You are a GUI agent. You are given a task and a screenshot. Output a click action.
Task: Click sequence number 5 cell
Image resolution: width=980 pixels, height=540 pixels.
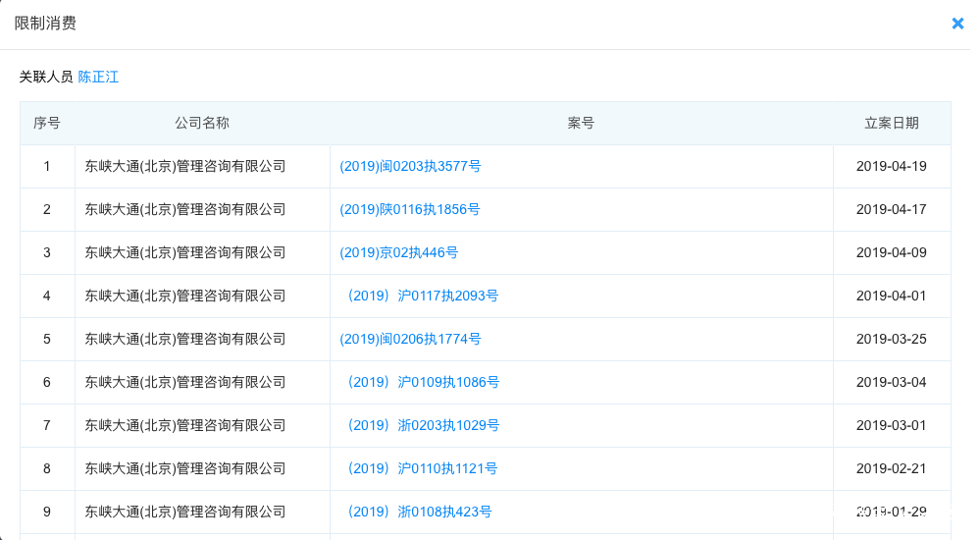[47, 339]
